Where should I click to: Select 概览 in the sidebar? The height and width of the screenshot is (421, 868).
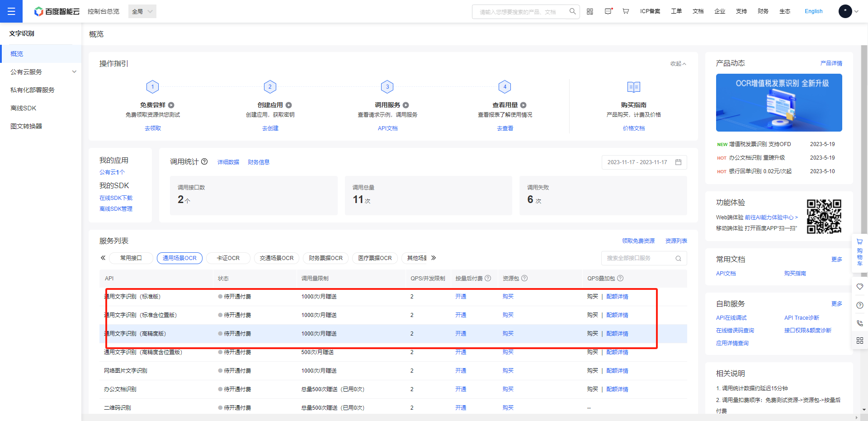click(x=41, y=54)
